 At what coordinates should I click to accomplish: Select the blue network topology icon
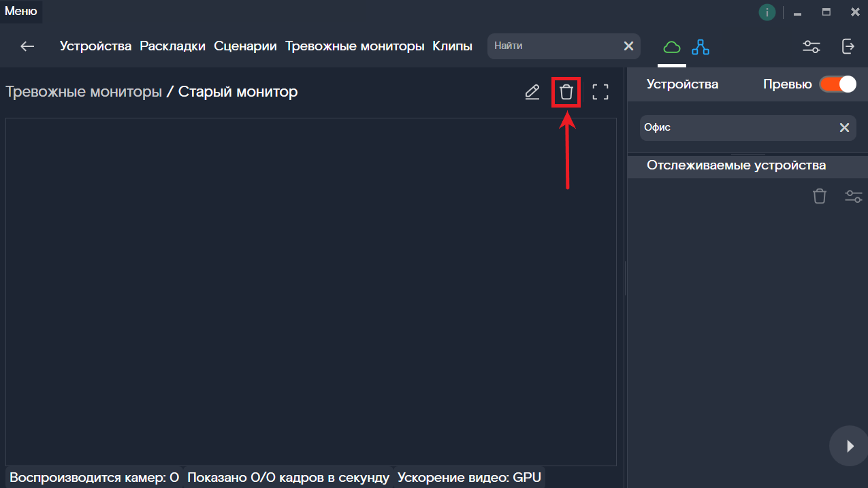tap(701, 47)
